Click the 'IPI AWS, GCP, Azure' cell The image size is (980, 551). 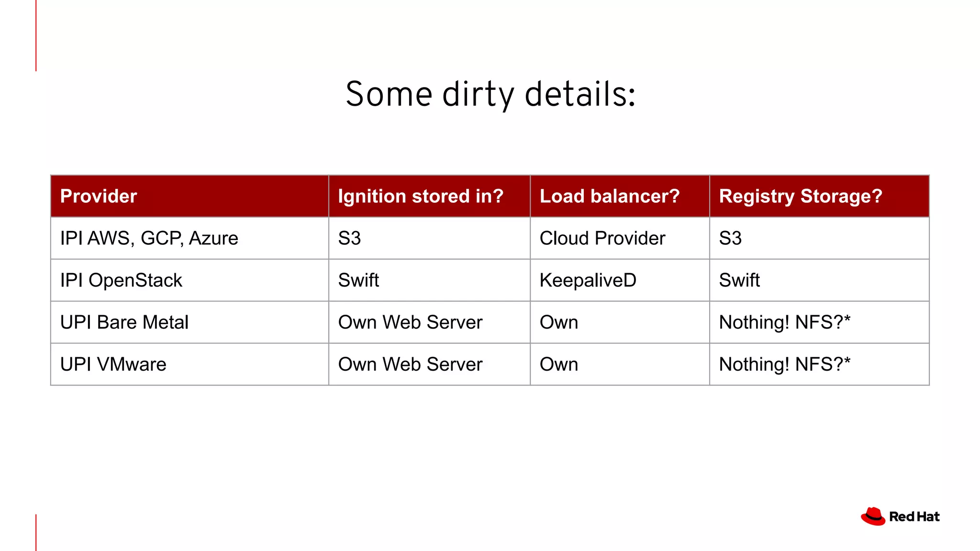point(149,238)
